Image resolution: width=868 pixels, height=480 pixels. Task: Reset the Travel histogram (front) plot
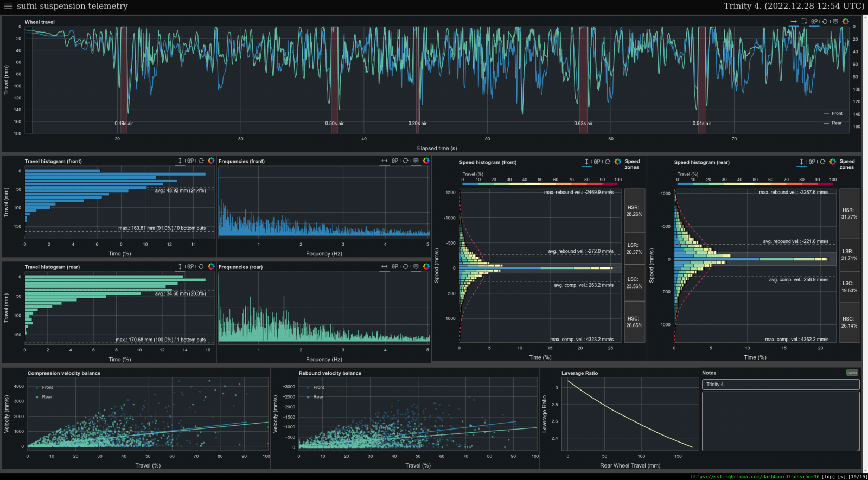coord(201,161)
